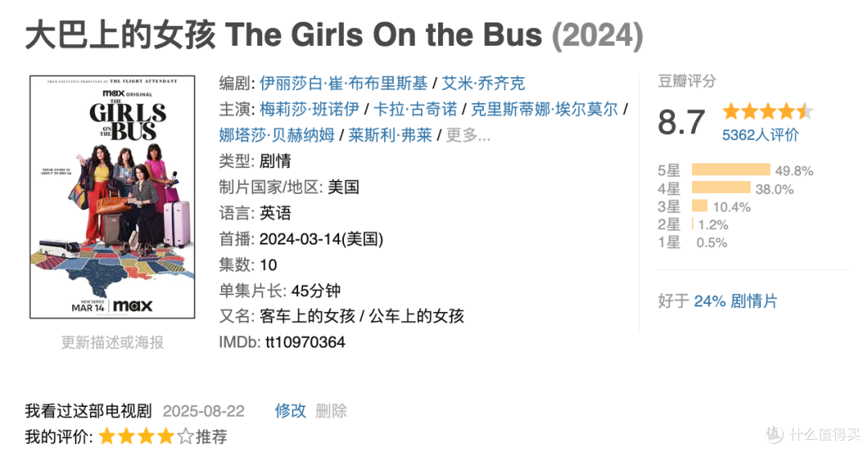Open screenwriter 伊丽莎白·崔·布布里斯基 page

[343, 83]
